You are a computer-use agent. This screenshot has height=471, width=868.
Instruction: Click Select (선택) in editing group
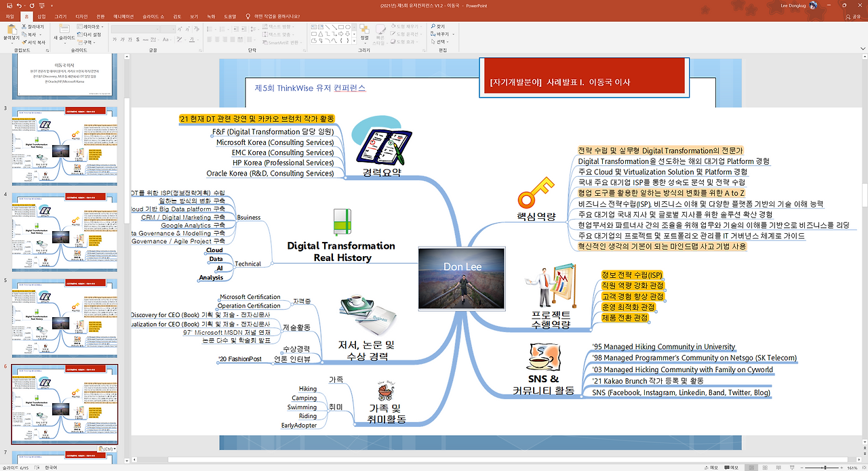tap(441, 41)
